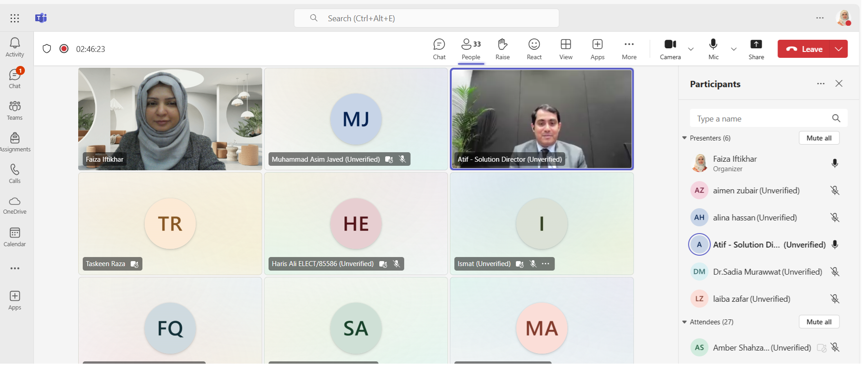Open the People tab in the toolbar
The image size is (868, 365).
(x=471, y=49)
